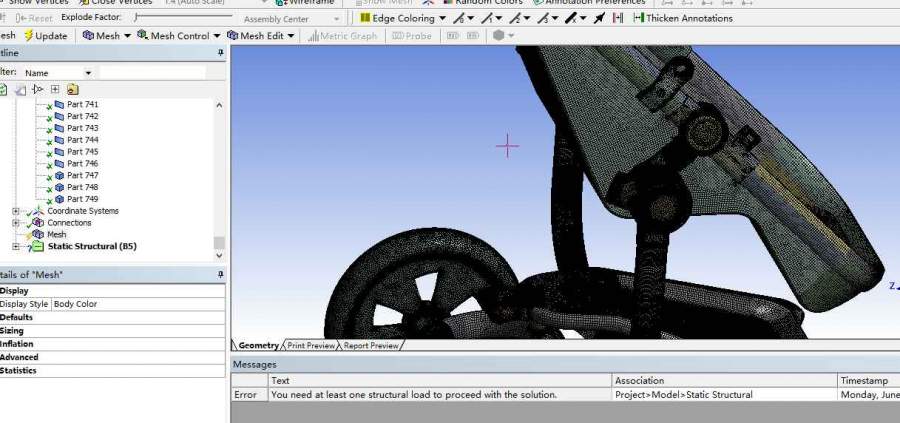Pin the Outline panel
This screenshot has width=900, height=423.
click(x=220, y=53)
